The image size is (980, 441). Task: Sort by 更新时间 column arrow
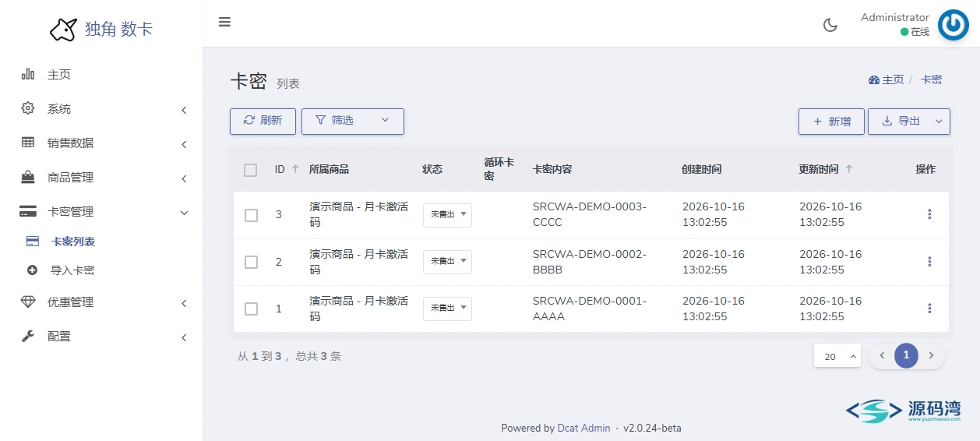tap(848, 169)
